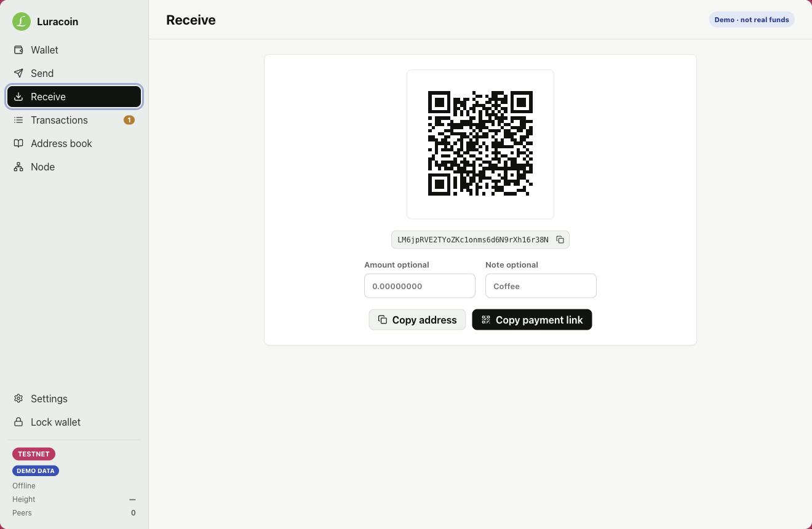Click the Wallet icon in sidebar

pyautogui.click(x=18, y=50)
